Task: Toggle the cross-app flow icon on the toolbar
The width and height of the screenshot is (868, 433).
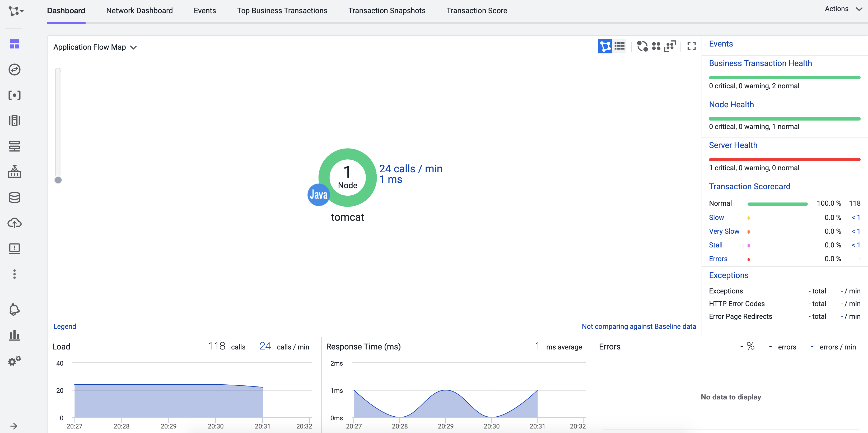Action: (x=642, y=46)
